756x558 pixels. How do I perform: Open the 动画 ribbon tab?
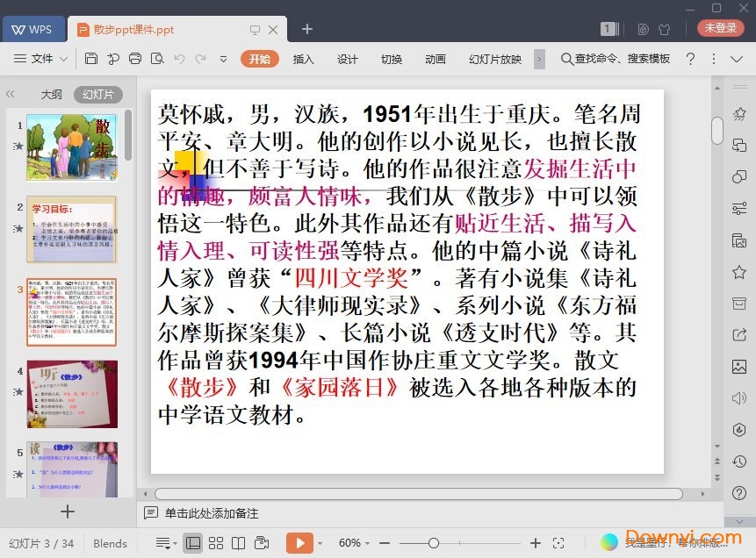(436, 59)
